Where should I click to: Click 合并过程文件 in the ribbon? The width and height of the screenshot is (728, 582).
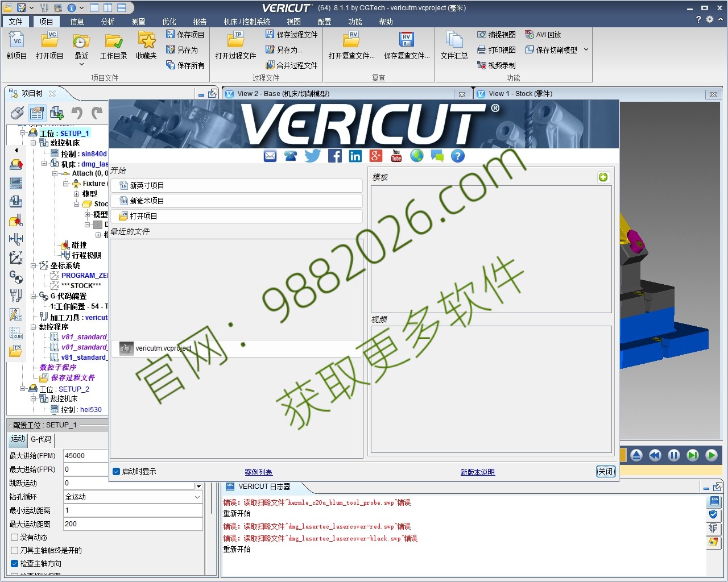(291, 65)
